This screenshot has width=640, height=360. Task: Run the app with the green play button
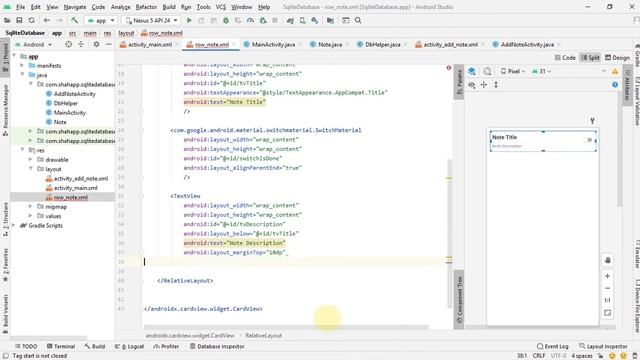pos(189,20)
